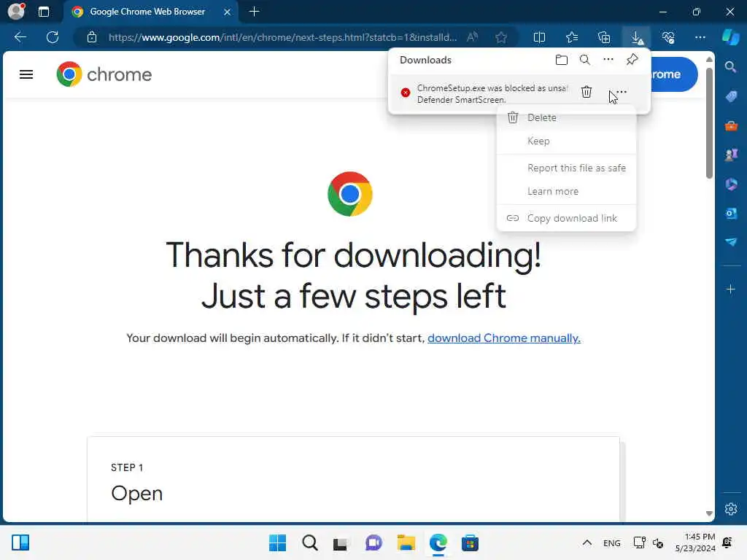Click trash icon next to ChromeSetup.exe
747x560 pixels.
coord(587,92)
